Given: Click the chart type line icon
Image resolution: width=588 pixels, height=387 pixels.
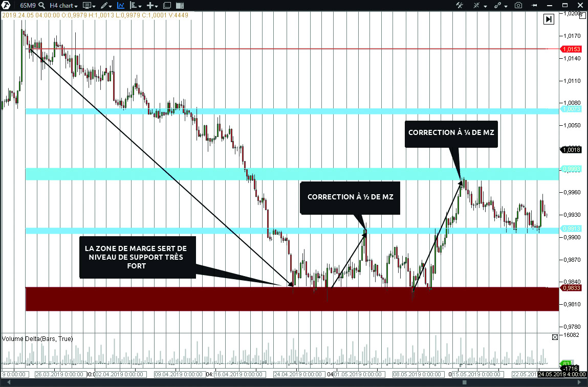Looking at the screenshot, I should (x=121, y=6).
